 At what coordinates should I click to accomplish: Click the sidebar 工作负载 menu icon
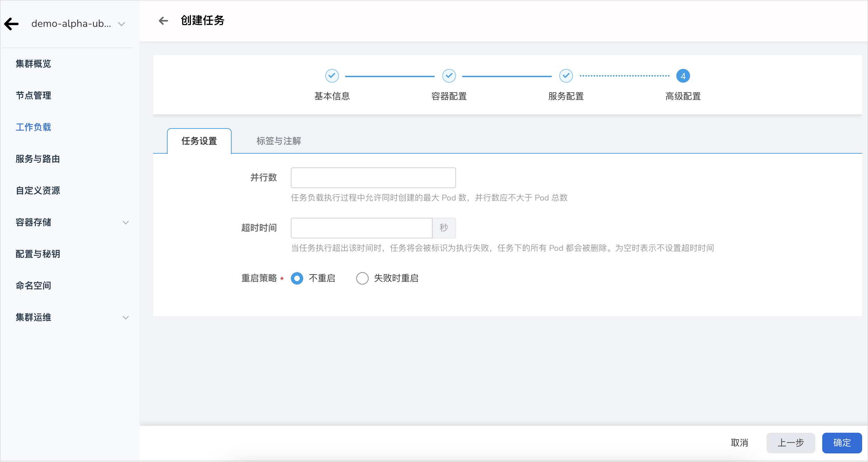32,127
